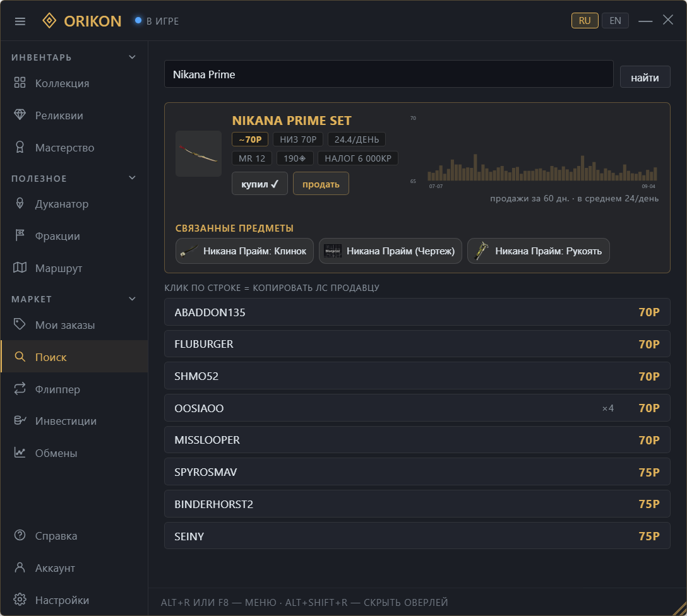Click the window resize grip corner
The width and height of the screenshot is (687, 616).
[679, 608]
